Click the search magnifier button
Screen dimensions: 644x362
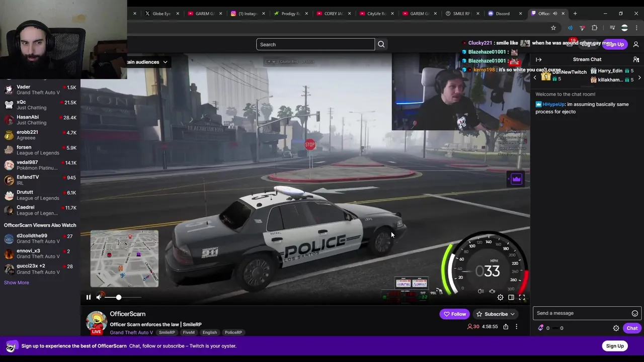381,44
